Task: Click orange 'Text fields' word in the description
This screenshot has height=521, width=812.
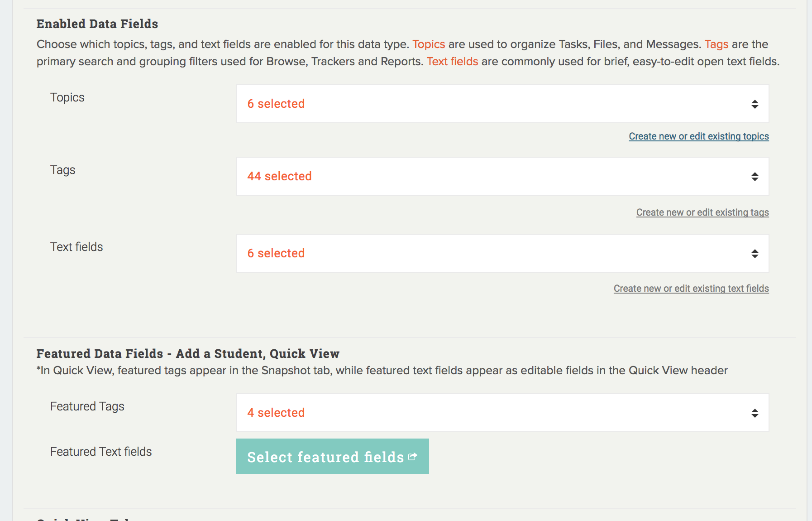Action: pos(452,62)
